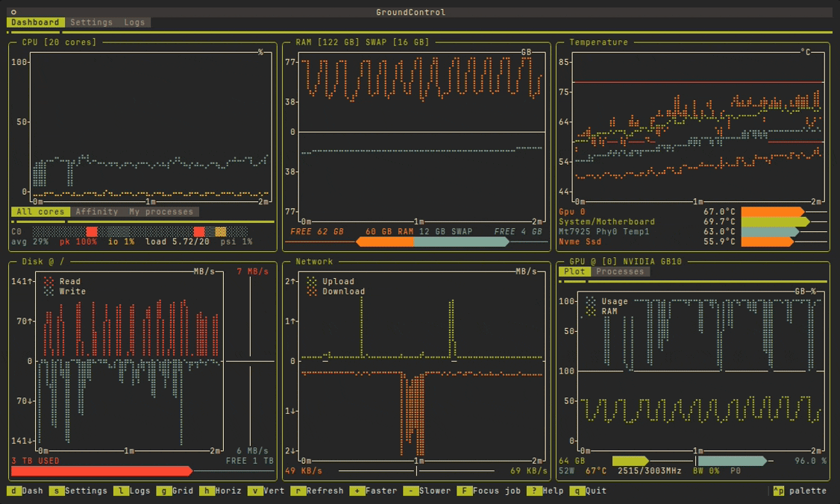Viewport: 840px width, 504px height.
Task: Click the Write legend swatch in Disk panel
Action: [48, 292]
